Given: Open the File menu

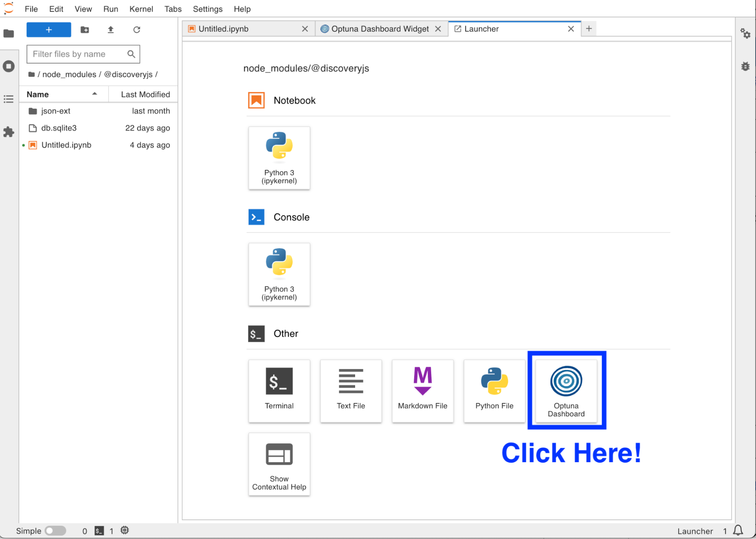Looking at the screenshot, I should (x=31, y=9).
